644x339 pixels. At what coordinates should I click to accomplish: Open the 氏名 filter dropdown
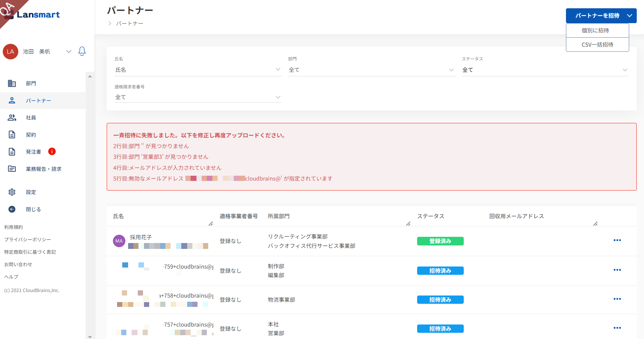click(198, 70)
